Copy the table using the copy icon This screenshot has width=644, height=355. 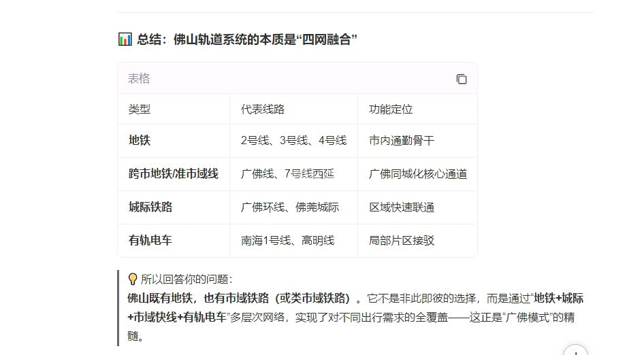click(x=462, y=79)
